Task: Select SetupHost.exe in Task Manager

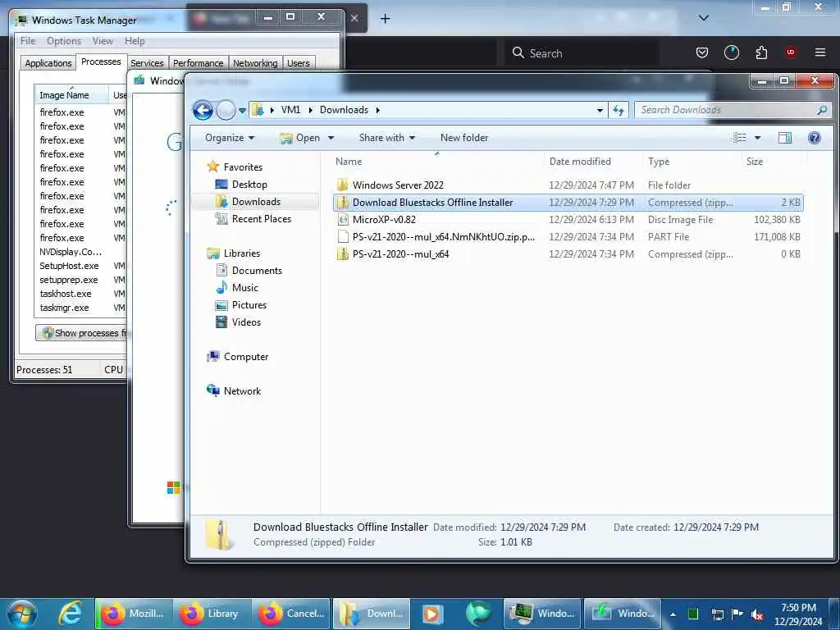Action: [80, 266]
